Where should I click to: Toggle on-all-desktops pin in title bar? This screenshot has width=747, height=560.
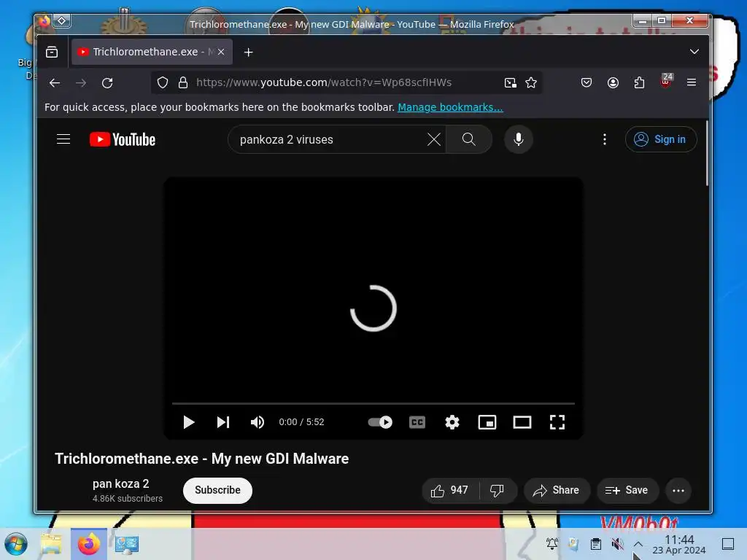[x=62, y=20]
